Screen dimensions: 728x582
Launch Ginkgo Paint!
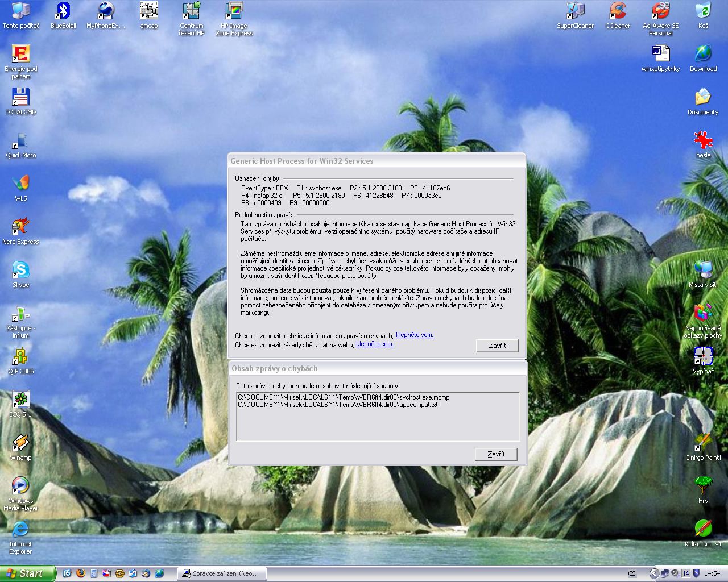pyautogui.click(x=703, y=447)
